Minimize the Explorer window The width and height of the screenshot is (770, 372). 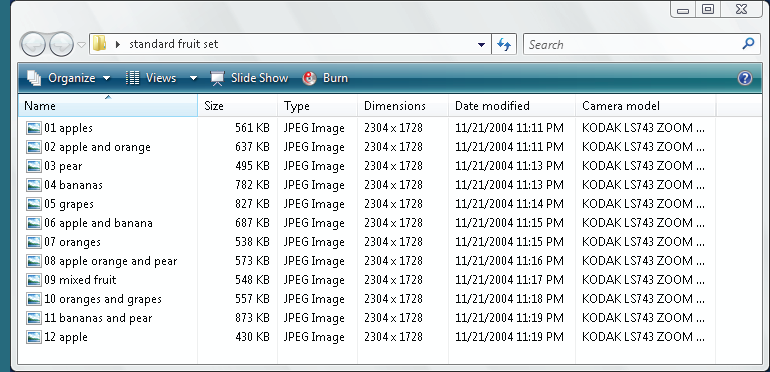[x=684, y=9]
